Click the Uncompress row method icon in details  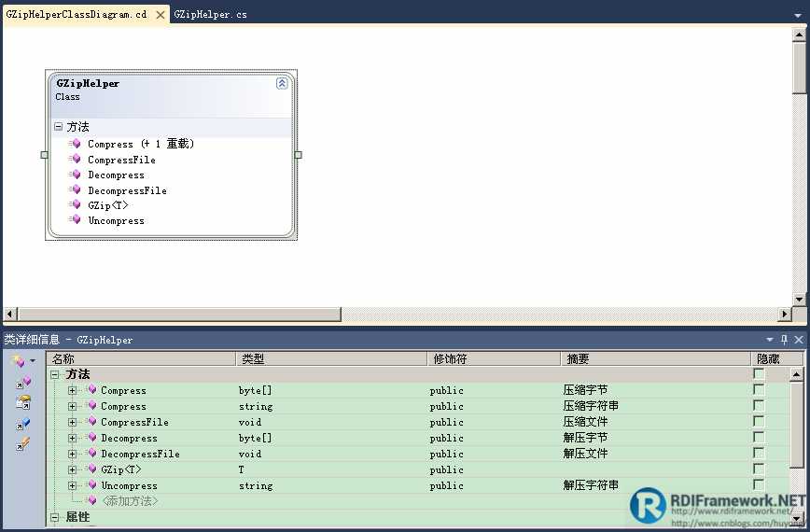click(92, 485)
